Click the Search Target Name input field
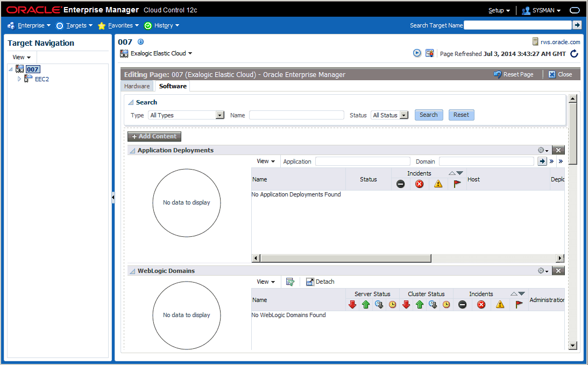 (x=518, y=25)
